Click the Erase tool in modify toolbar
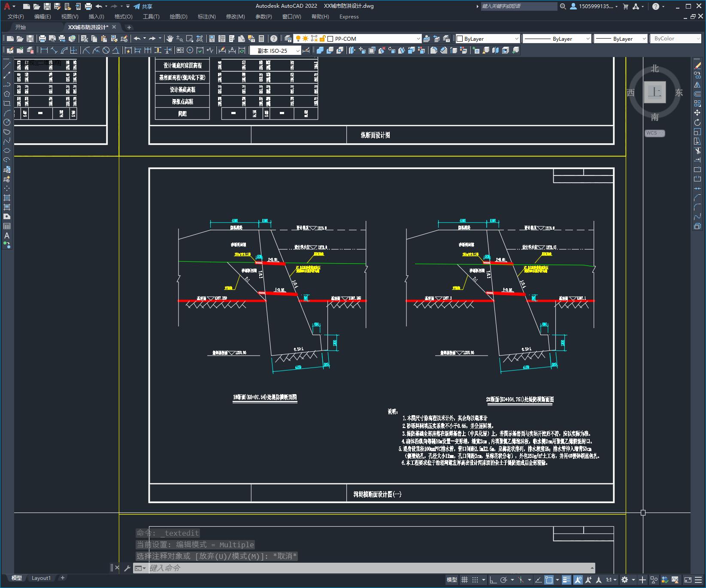706x588 pixels. [697, 66]
